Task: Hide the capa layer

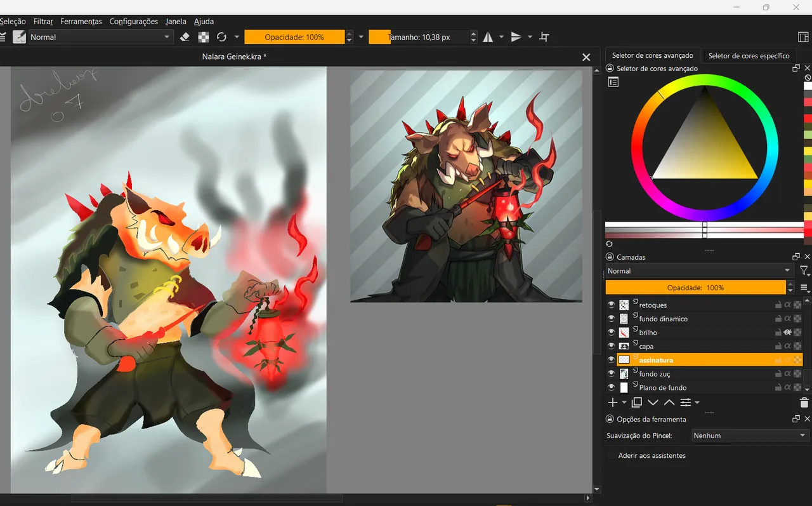Action: (x=612, y=347)
